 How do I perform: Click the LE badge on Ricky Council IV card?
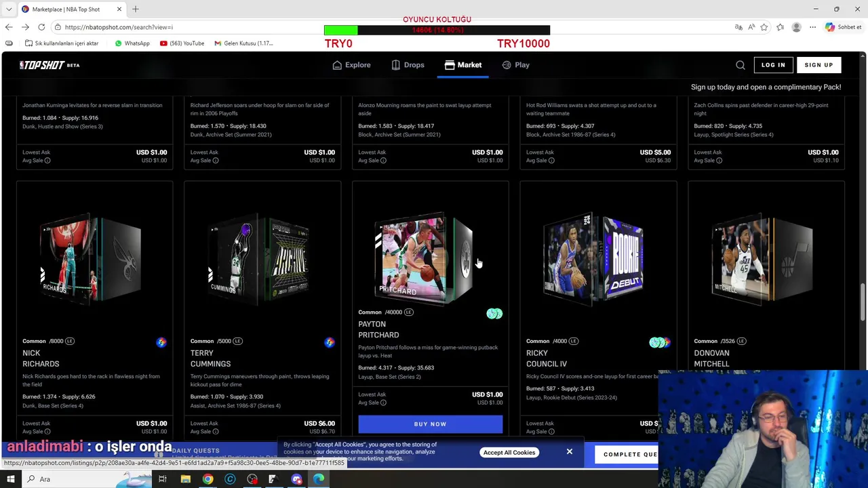[x=574, y=341]
